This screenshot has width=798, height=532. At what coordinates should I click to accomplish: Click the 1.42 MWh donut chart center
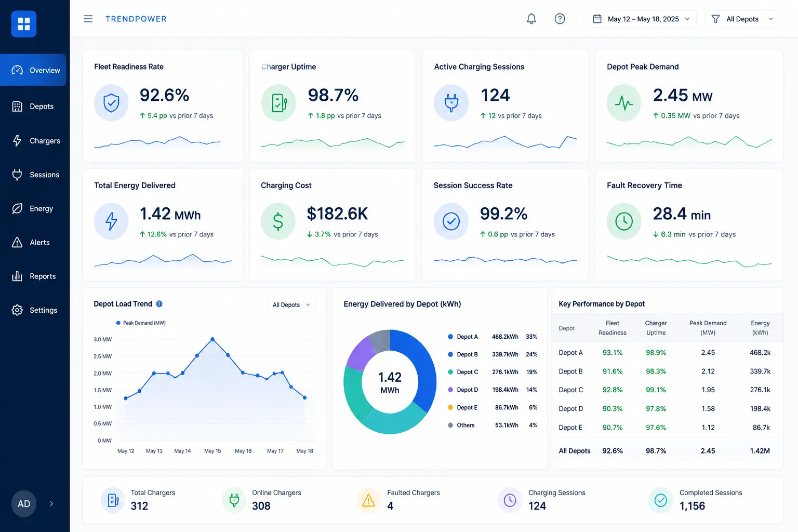[x=390, y=382]
